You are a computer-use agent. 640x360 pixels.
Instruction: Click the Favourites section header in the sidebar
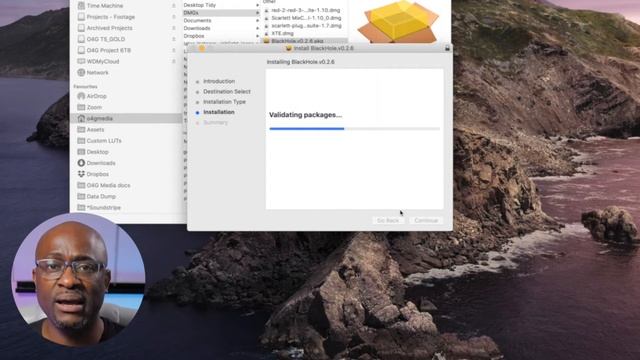(85, 87)
